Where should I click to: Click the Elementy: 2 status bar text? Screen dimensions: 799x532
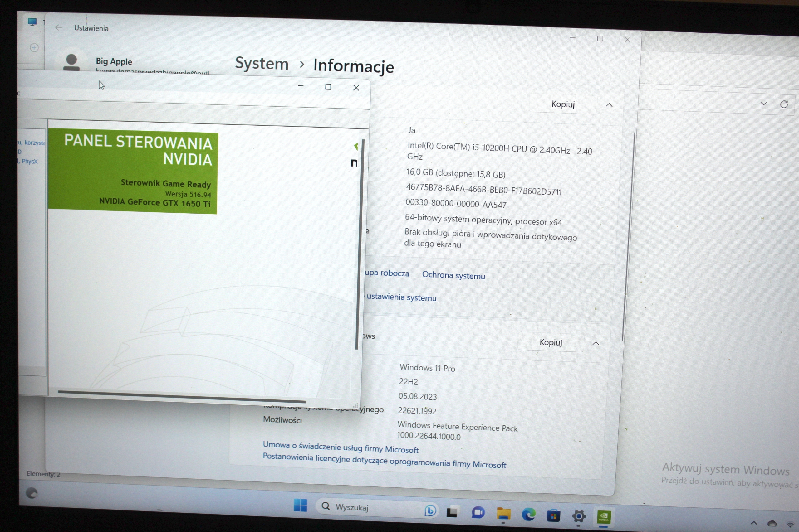pos(43,474)
